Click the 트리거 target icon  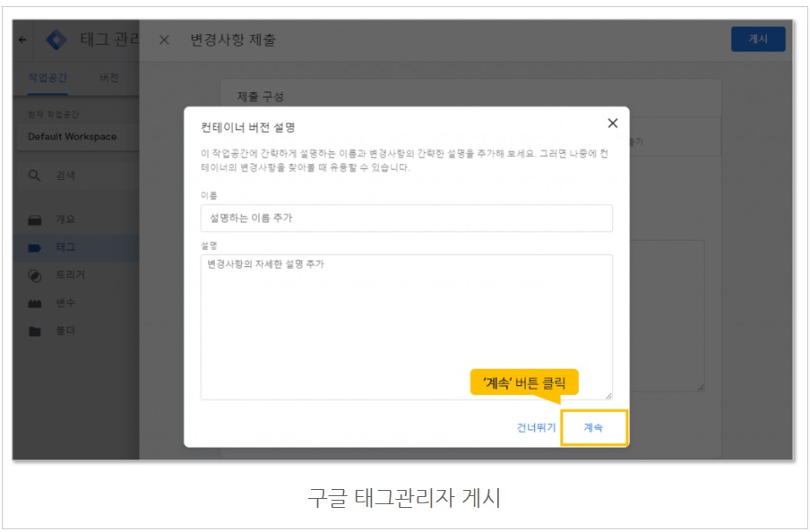point(35,276)
